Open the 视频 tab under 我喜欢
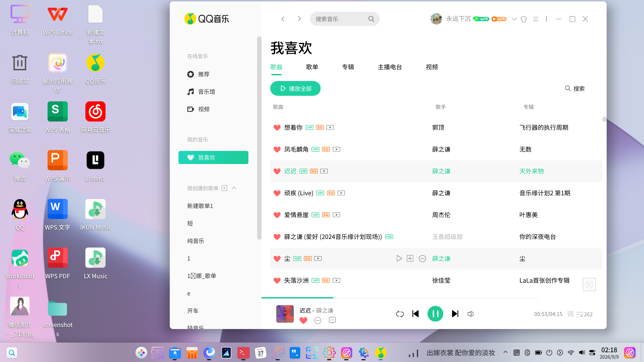The image size is (644, 362). (x=432, y=67)
